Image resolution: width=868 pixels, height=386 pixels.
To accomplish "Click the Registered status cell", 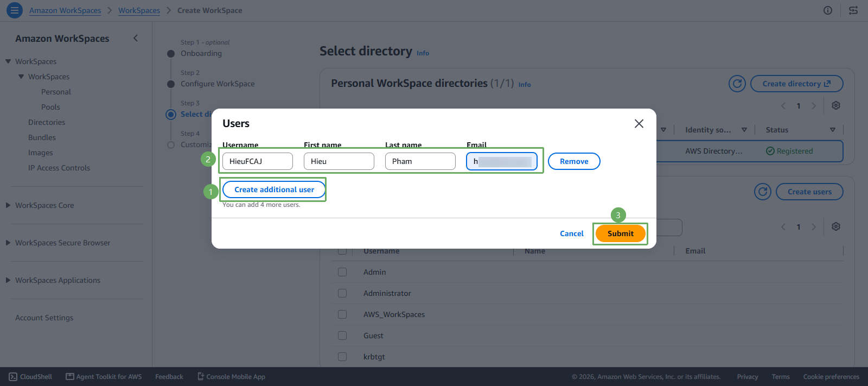I will click(x=789, y=151).
